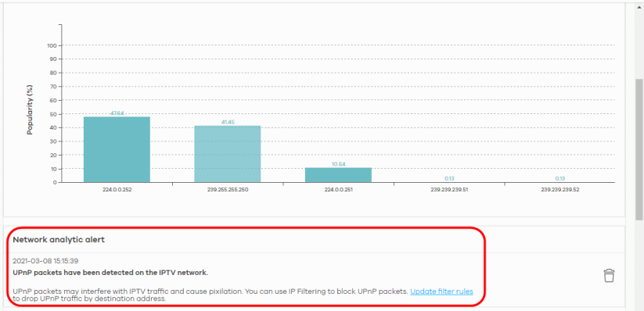Click the vertical scrollbar thumb
This screenshot has height=311, width=644.
[639, 150]
